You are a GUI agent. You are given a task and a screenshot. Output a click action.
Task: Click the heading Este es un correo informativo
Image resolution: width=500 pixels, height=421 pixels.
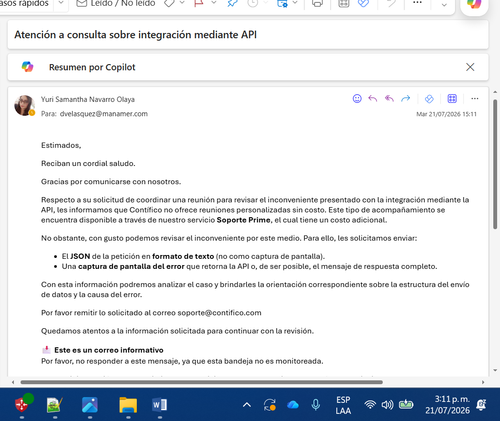109,350
